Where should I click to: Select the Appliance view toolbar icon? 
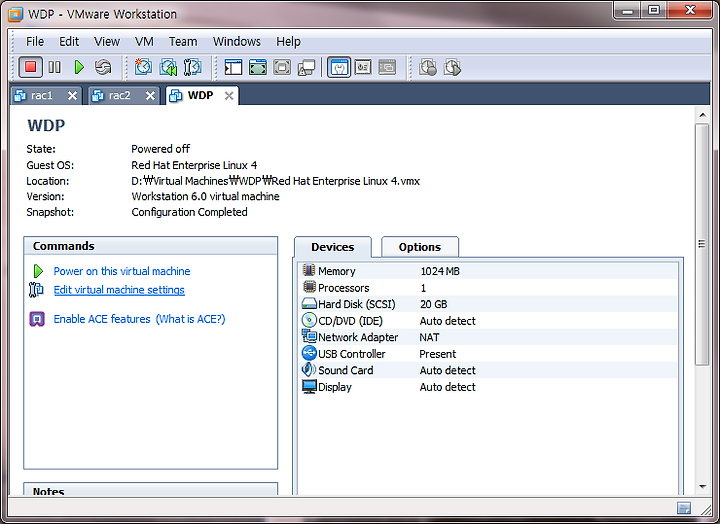363,68
